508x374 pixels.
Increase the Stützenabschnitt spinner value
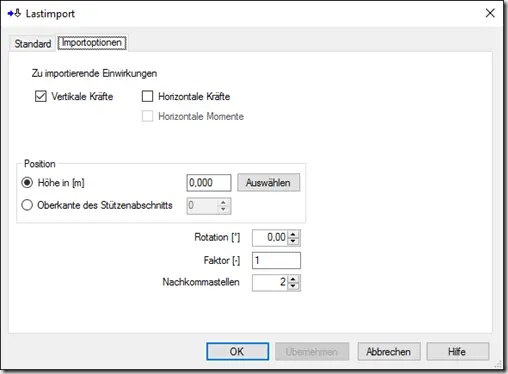pos(223,202)
